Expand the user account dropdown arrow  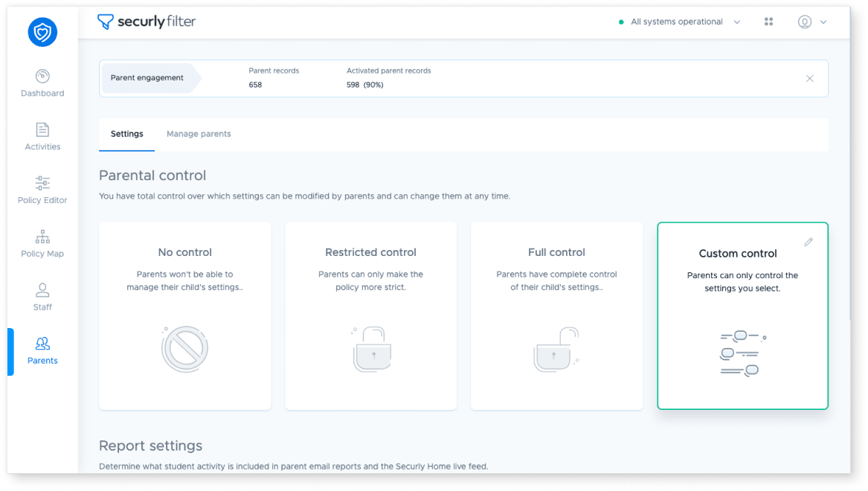[823, 22]
